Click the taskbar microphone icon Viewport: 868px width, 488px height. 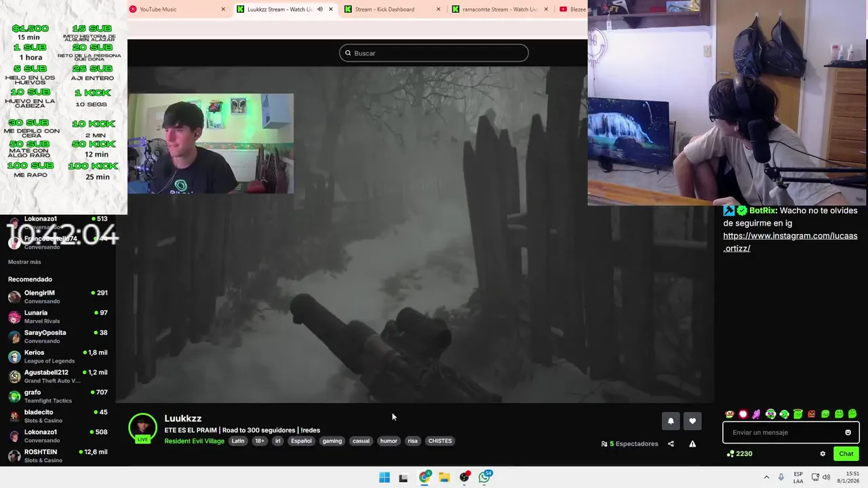coord(781,477)
